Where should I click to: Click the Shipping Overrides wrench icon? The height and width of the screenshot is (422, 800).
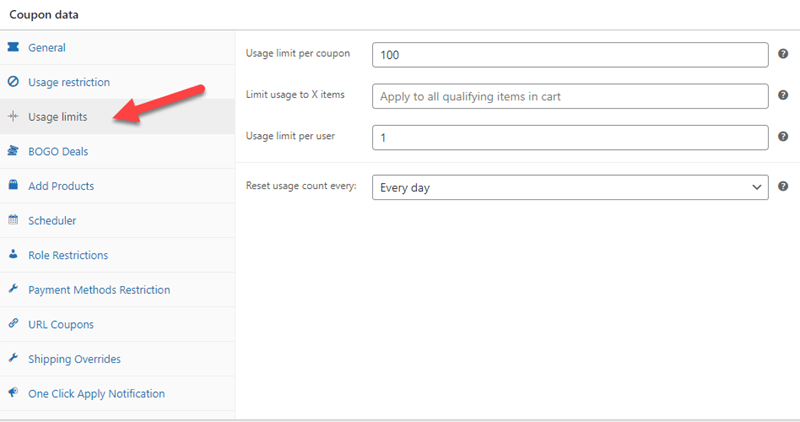pyautogui.click(x=13, y=358)
